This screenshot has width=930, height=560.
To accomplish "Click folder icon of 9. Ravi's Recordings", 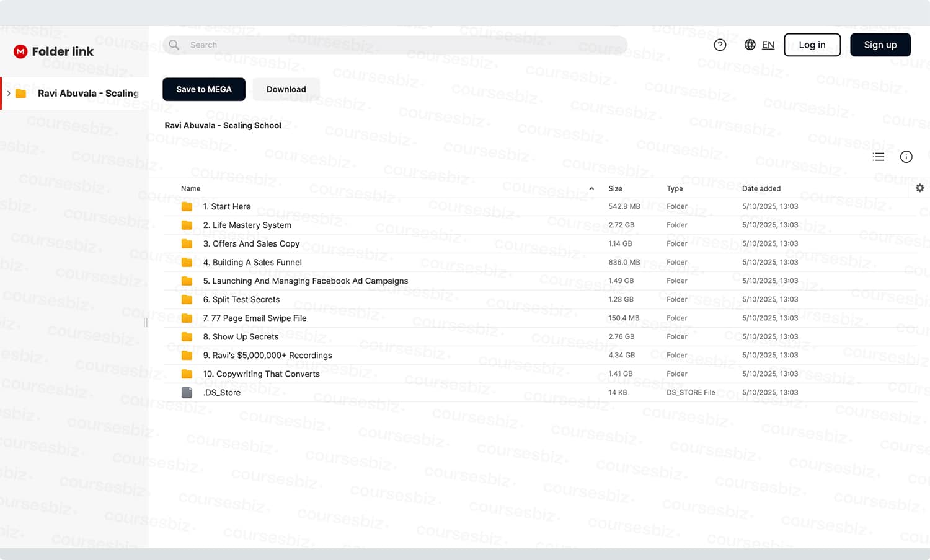I will point(187,355).
